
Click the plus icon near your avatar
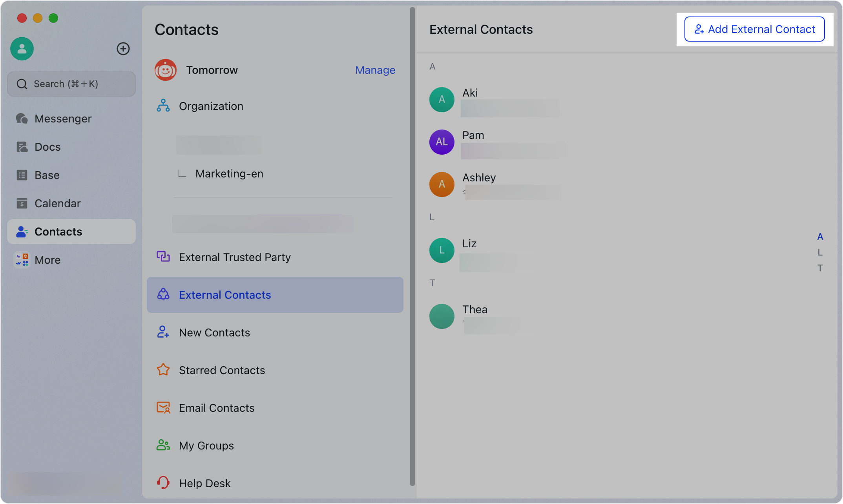tap(123, 49)
